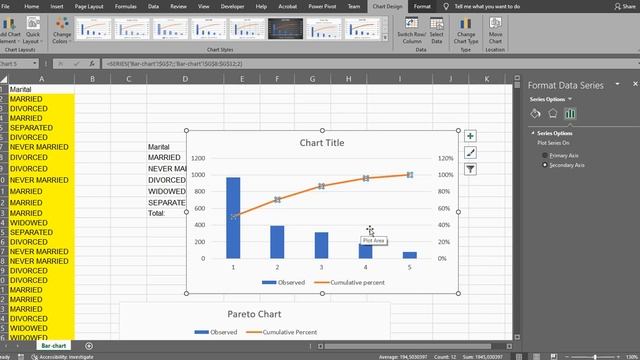Click the horizontal scrollbar right arrow

point(509,346)
